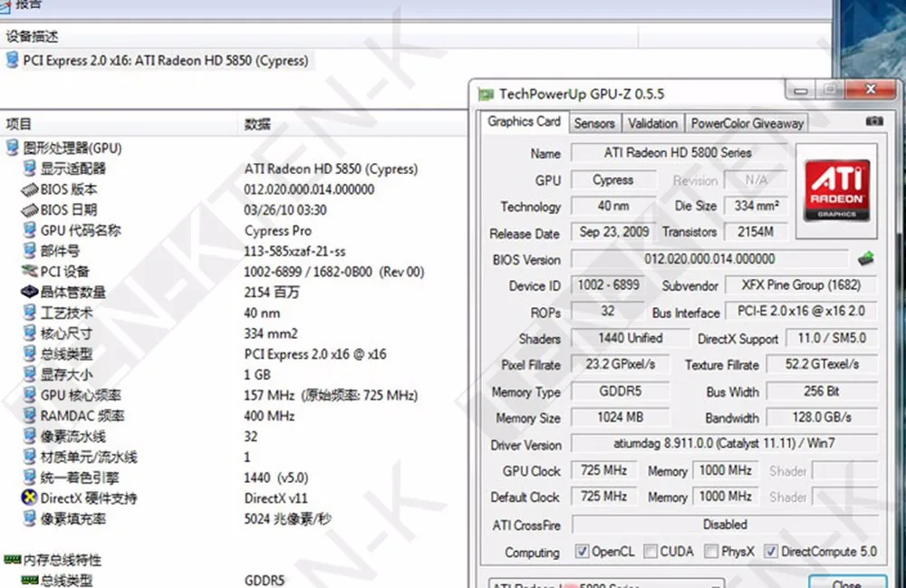Switch to the Graphics Card tab

coord(524,122)
